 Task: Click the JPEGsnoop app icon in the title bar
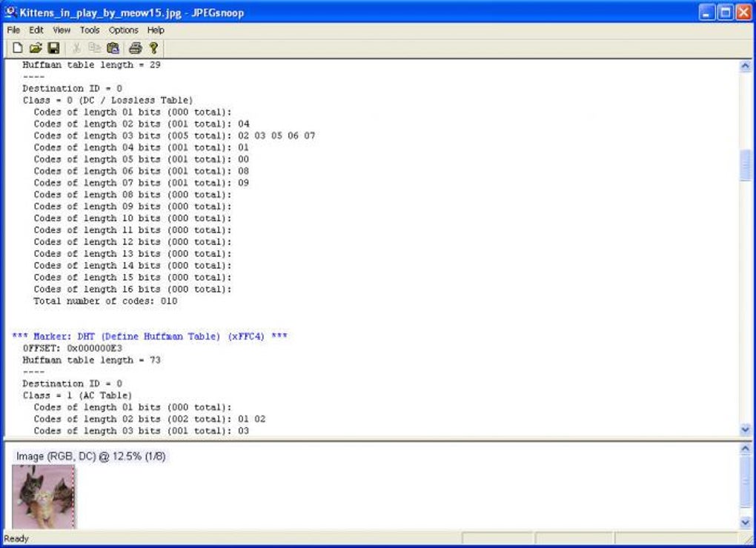coord(10,12)
